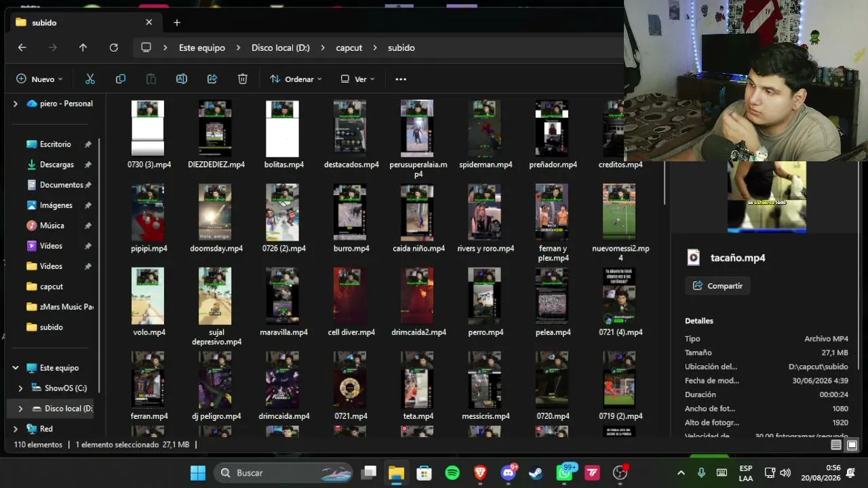This screenshot has height=488, width=868.
Task: Click the Disco local (D:) breadcrumb
Action: (x=281, y=47)
